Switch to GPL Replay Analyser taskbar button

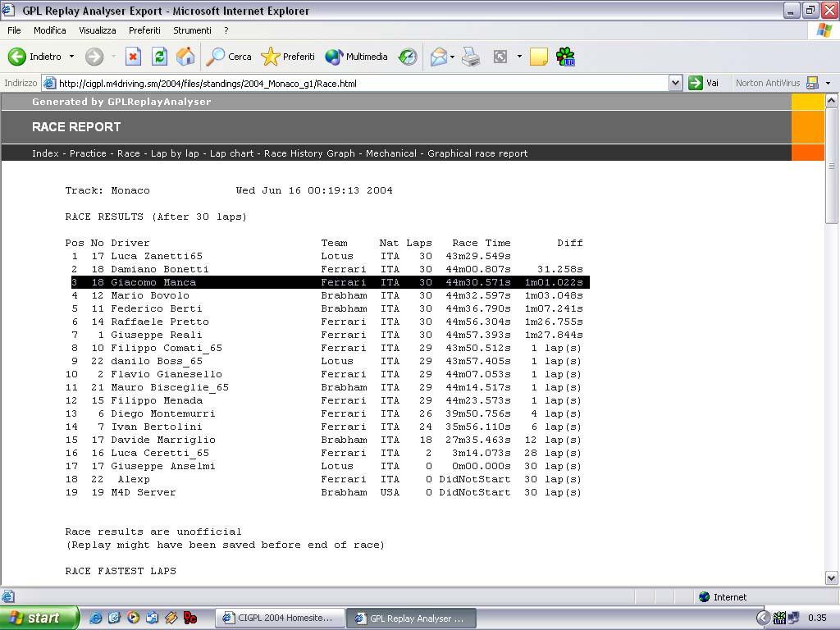click(411, 619)
